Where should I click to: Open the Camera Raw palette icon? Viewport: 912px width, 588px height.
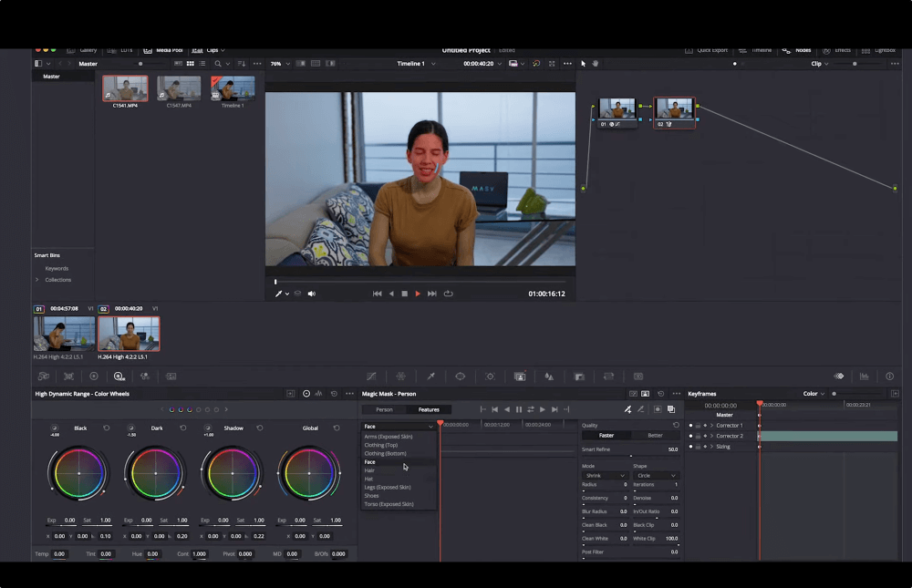[44, 377]
